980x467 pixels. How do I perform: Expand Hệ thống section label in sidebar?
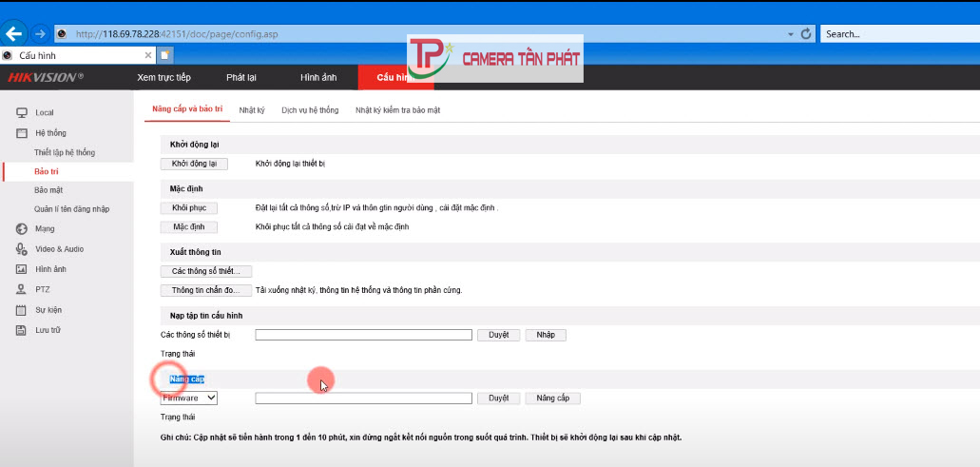pos(50,133)
